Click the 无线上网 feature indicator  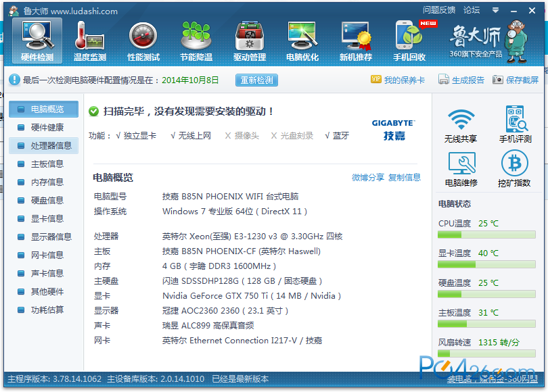(191, 135)
